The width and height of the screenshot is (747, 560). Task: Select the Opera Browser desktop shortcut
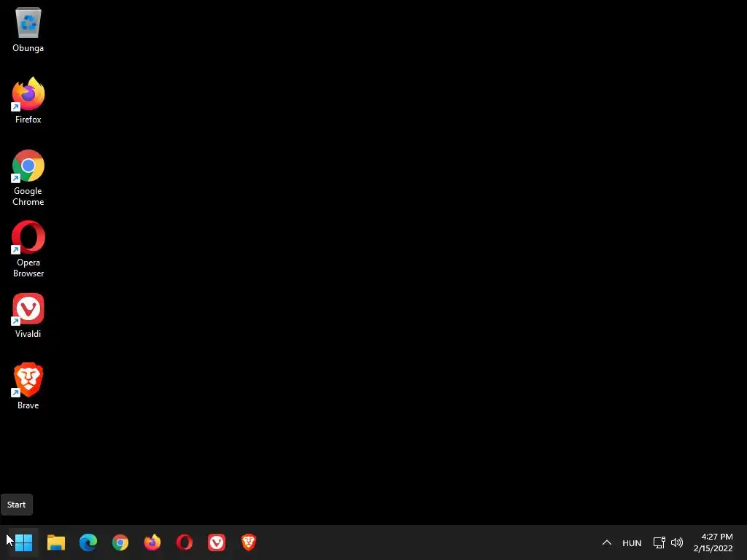(x=28, y=249)
